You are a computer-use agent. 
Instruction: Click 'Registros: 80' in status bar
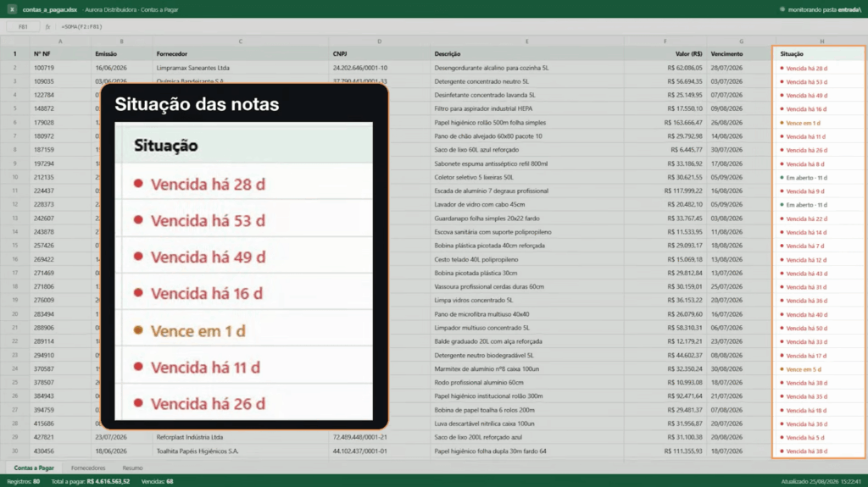pos(23,481)
